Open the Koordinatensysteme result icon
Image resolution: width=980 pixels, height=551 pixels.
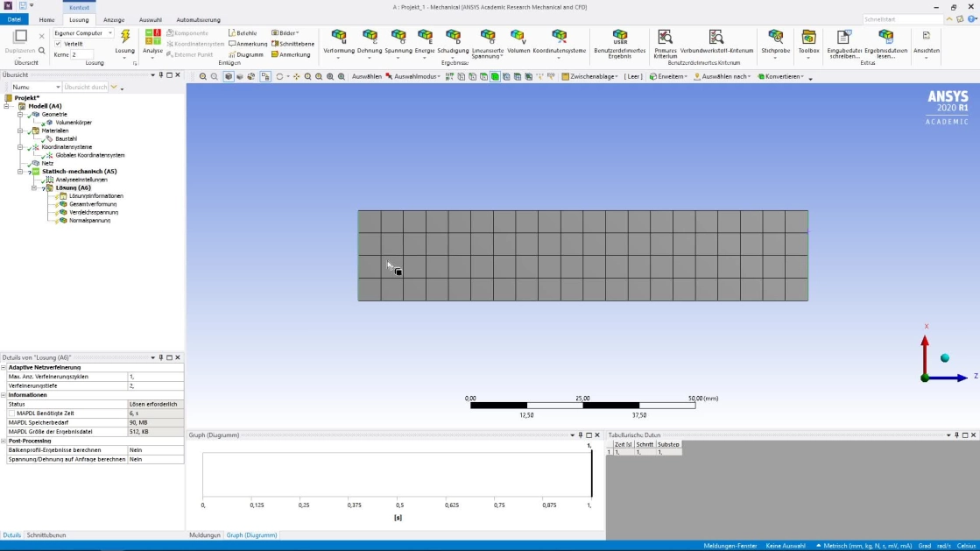[x=560, y=37]
